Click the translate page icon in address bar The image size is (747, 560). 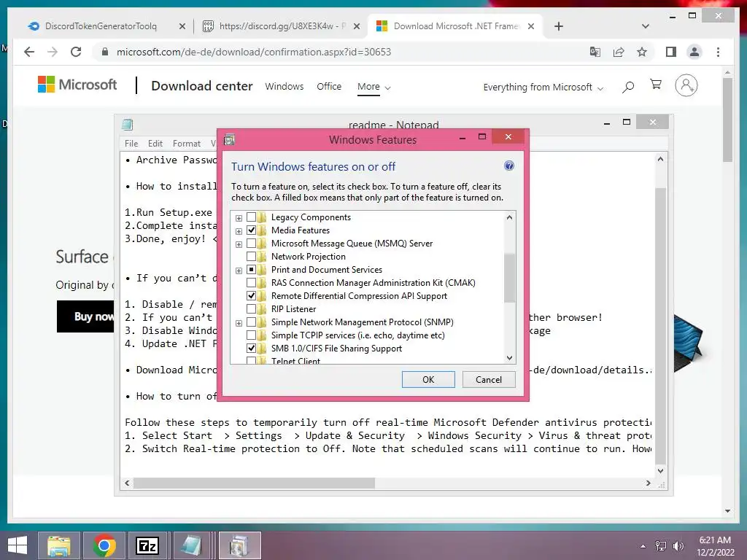(595, 52)
